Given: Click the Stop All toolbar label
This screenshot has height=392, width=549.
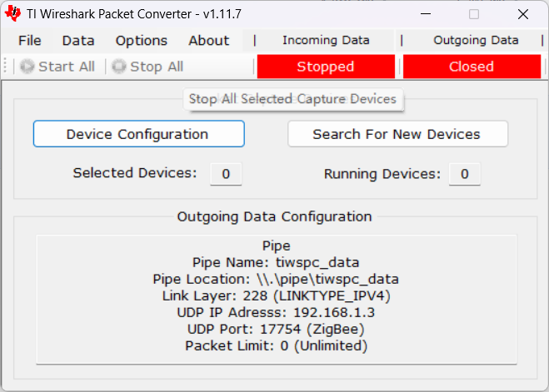Looking at the screenshot, I should coord(157,67).
